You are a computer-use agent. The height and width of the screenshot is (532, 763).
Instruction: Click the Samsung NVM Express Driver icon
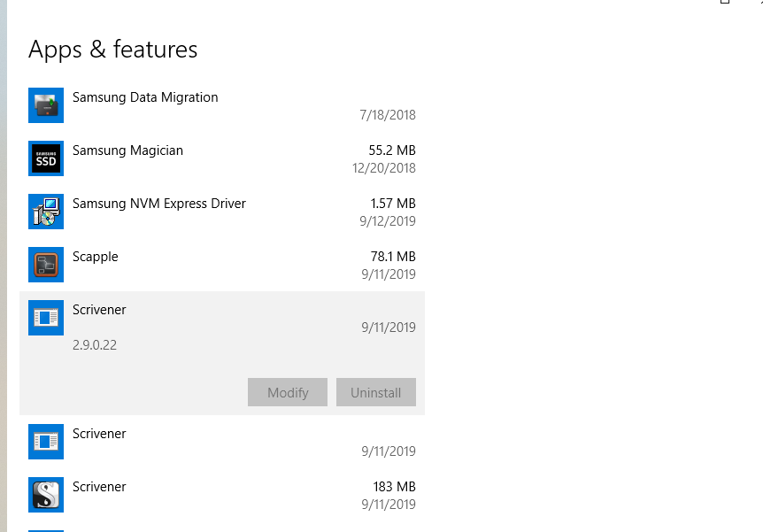pyautogui.click(x=45, y=212)
